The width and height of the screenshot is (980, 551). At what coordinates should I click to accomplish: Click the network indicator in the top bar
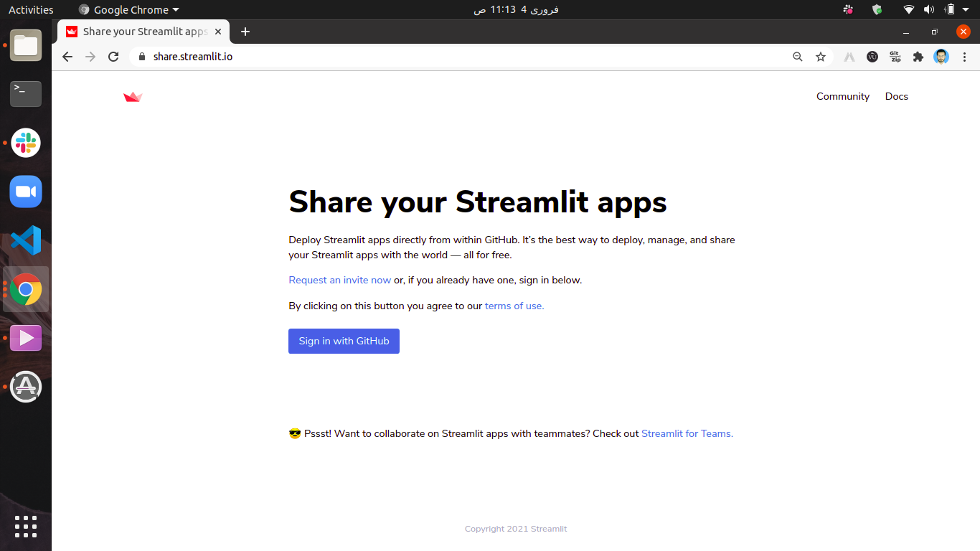pyautogui.click(x=908, y=9)
